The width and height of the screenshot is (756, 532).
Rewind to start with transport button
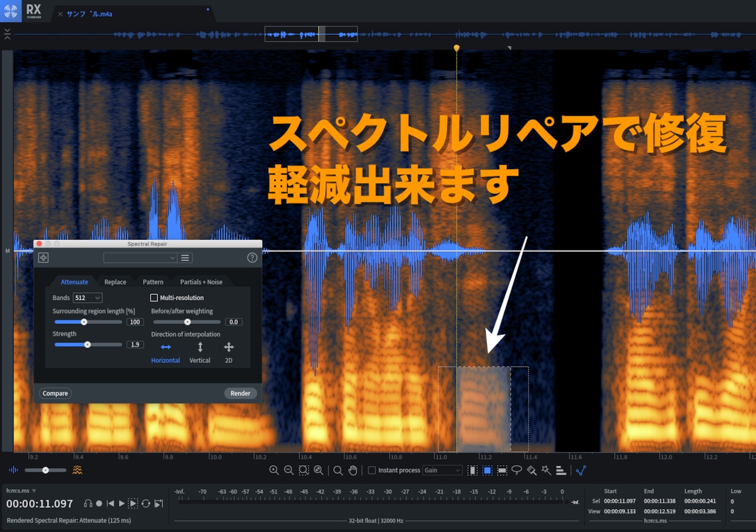tap(110, 504)
